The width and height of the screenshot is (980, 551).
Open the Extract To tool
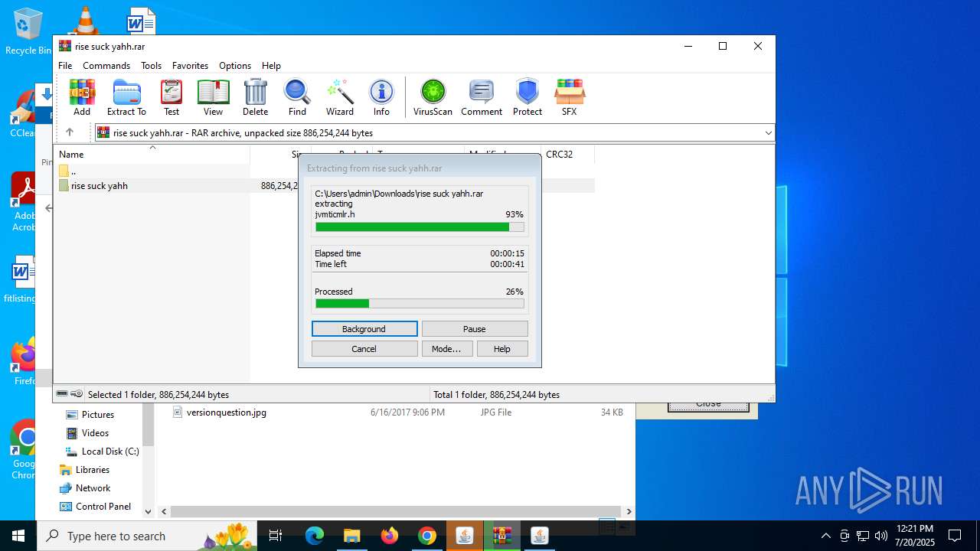tap(126, 97)
